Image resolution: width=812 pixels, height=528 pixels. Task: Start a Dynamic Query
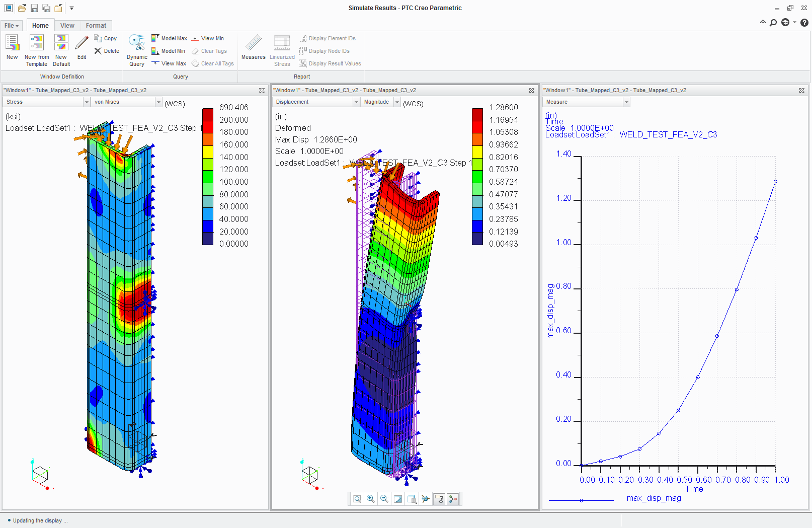point(137,50)
